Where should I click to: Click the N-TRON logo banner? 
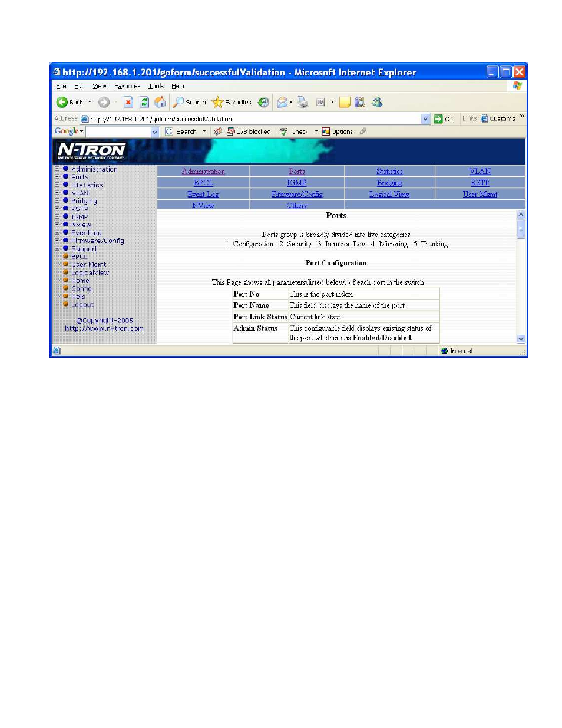91,151
